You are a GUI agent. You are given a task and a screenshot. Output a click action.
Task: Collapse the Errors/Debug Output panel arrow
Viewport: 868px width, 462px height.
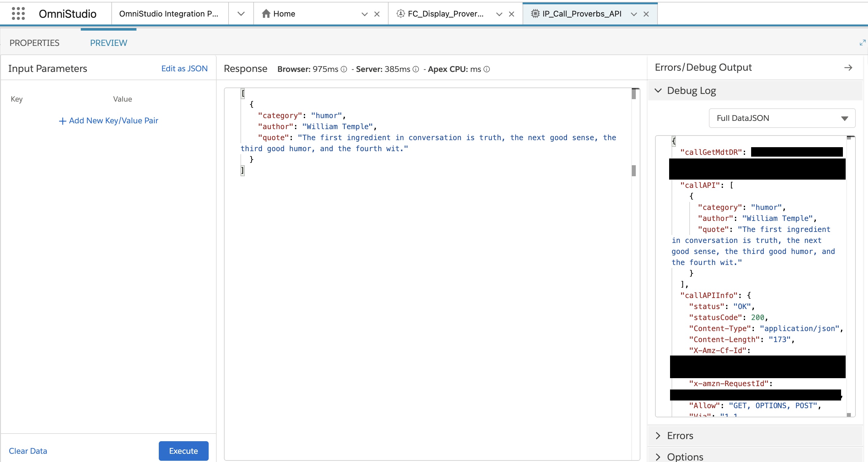[x=848, y=68]
